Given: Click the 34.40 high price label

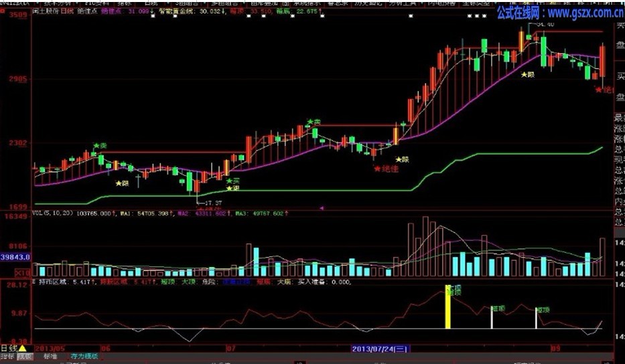Looking at the screenshot, I should point(546,24).
